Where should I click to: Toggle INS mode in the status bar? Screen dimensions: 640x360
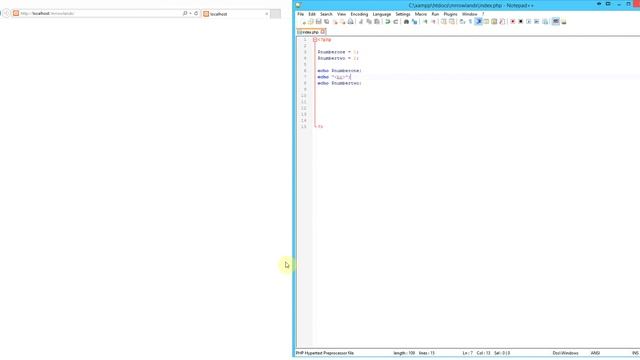635,353
